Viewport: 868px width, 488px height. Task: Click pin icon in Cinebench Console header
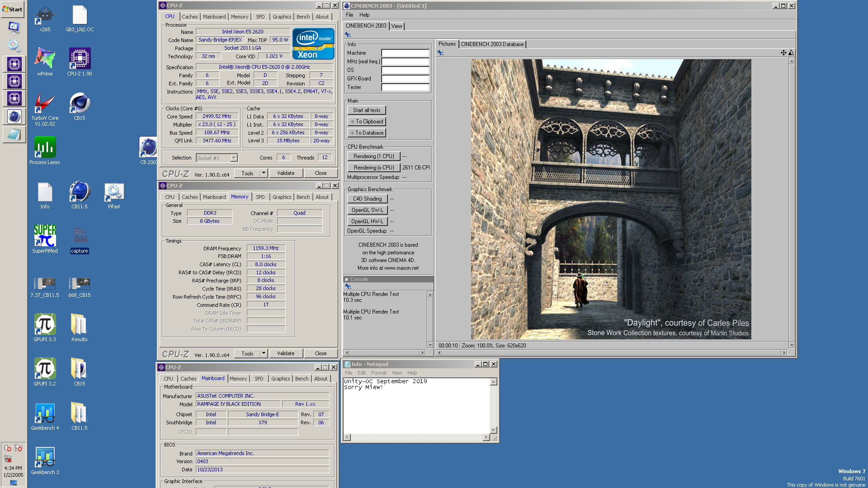[348, 286]
